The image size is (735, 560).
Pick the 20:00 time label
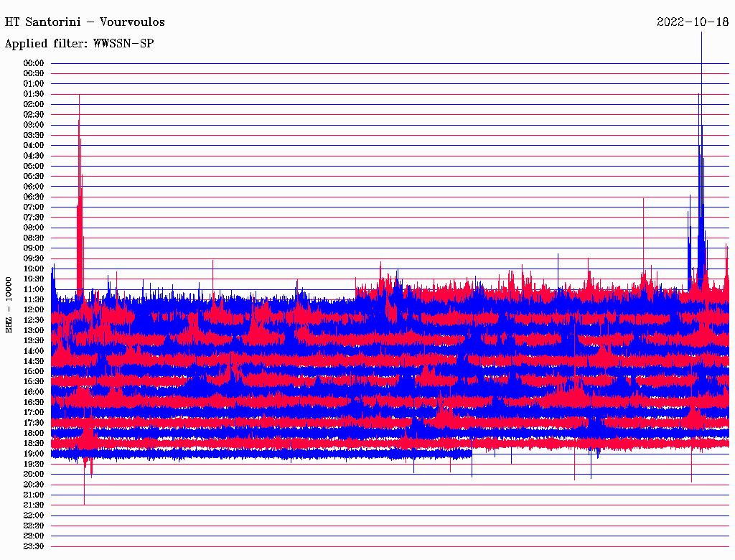(x=34, y=474)
